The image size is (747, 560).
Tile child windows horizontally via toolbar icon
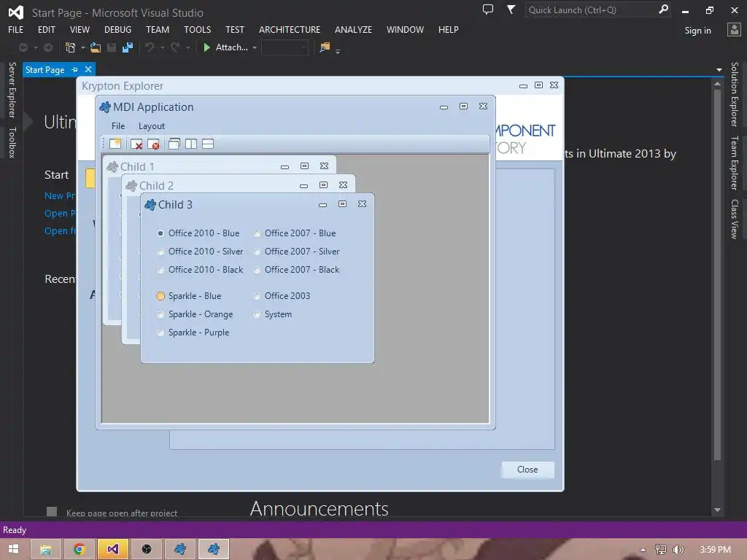(208, 144)
